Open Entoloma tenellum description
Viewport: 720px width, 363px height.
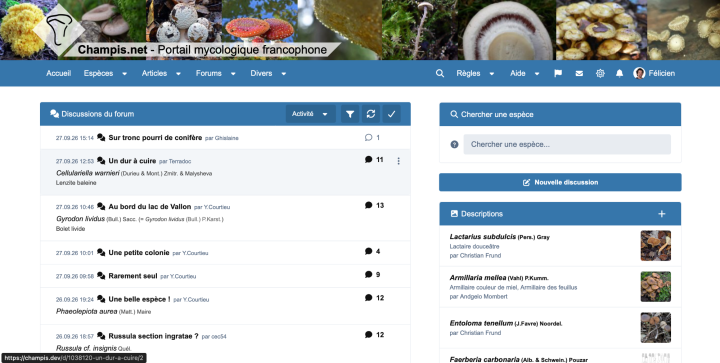(481, 323)
